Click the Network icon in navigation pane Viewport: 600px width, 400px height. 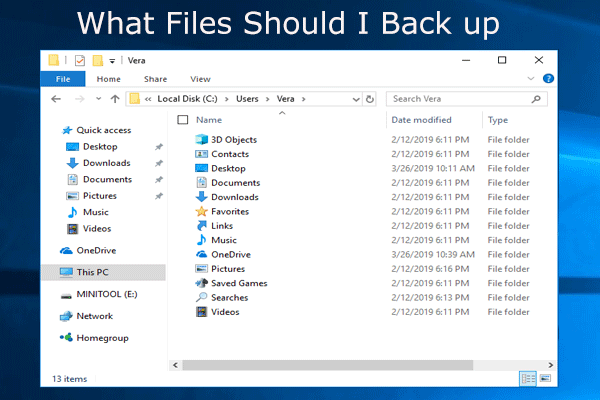point(66,316)
